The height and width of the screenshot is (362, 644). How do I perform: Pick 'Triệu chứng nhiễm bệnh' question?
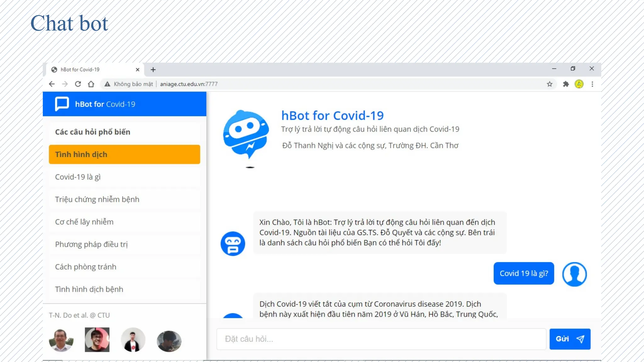124,199
